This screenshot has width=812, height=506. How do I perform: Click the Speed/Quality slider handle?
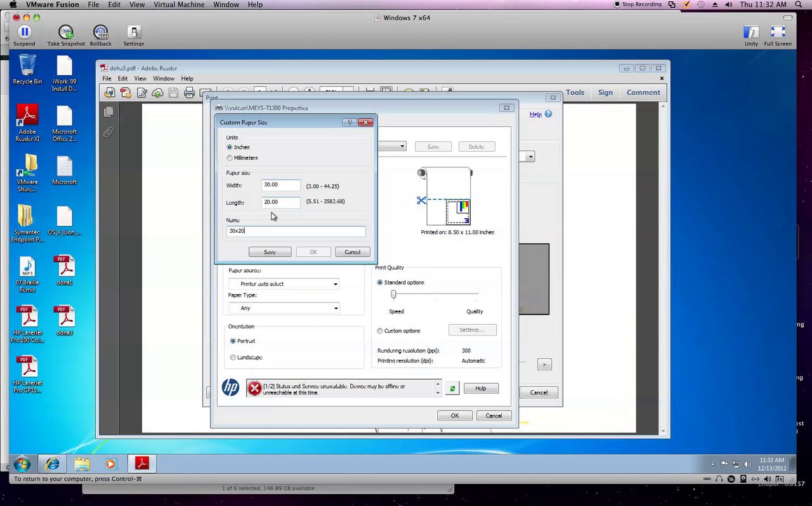(x=393, y=294)
